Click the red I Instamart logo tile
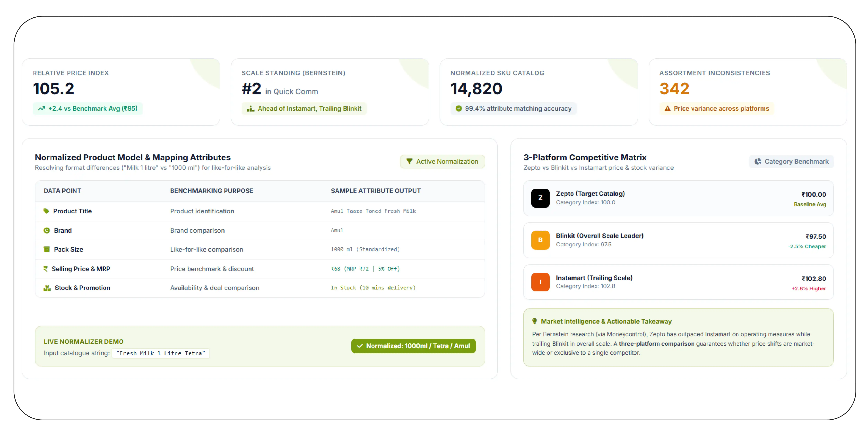Viewport: 868px width, 431px height. point(540,282)
